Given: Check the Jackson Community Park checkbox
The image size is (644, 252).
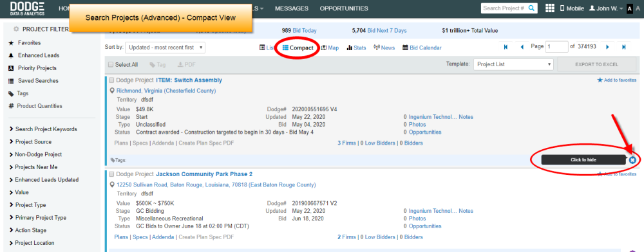Looking at the screenshot, I should point(111,174).
